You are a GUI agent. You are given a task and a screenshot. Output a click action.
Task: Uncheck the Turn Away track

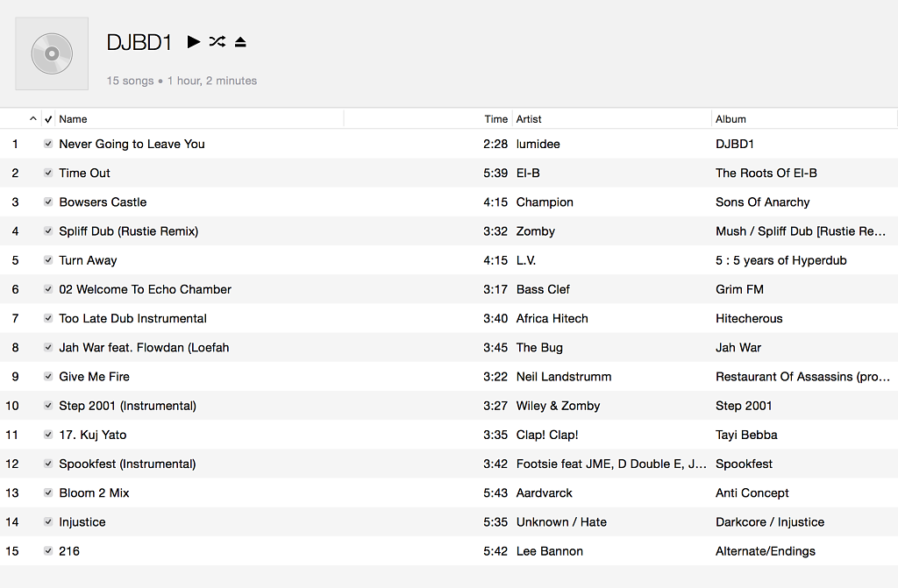point(48,260)
